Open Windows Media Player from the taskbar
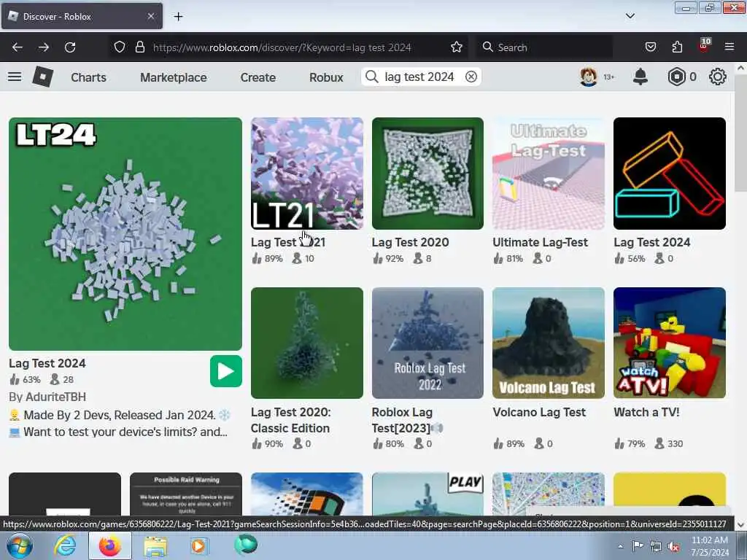The width and height of the screenshot is (747, 560). coord(199,545)
